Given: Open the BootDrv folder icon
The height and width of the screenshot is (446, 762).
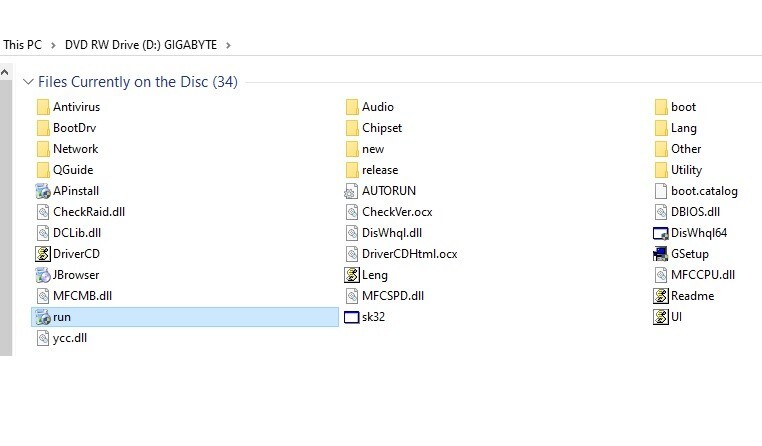Looking at the screenshot, I should point(43,128).
